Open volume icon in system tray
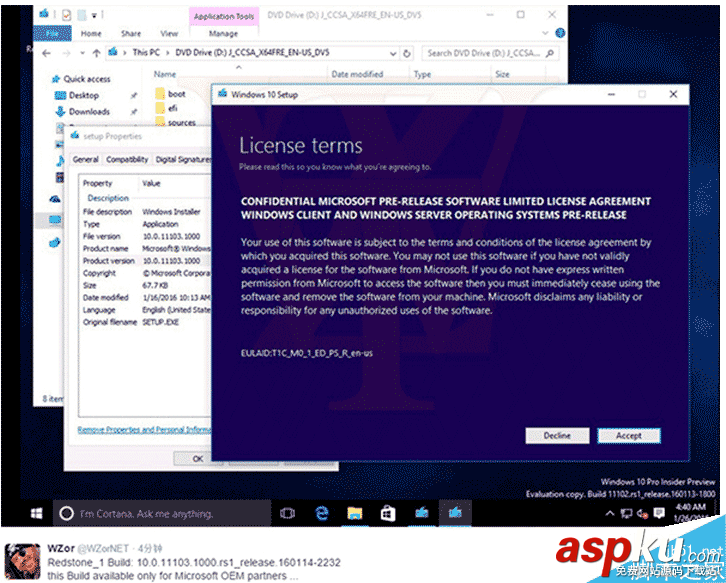726x583 pixels. [642, 513]
